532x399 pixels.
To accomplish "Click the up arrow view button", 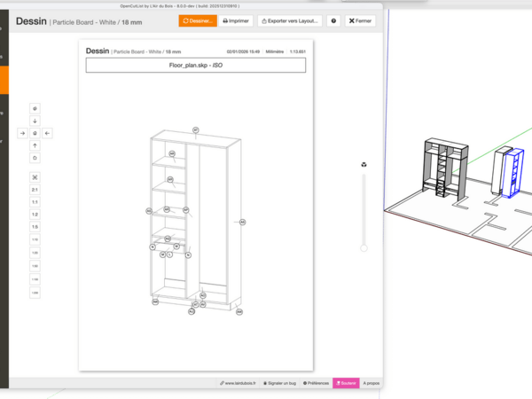I will coord(35,145).
